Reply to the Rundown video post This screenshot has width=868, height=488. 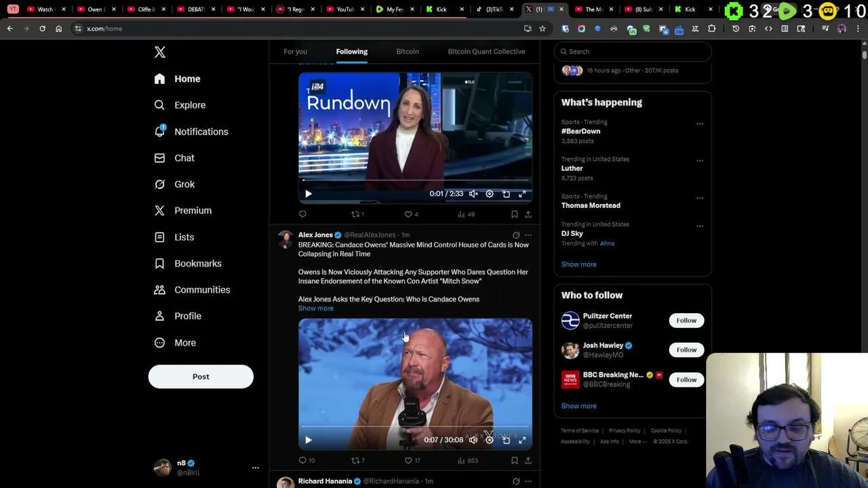302,214
